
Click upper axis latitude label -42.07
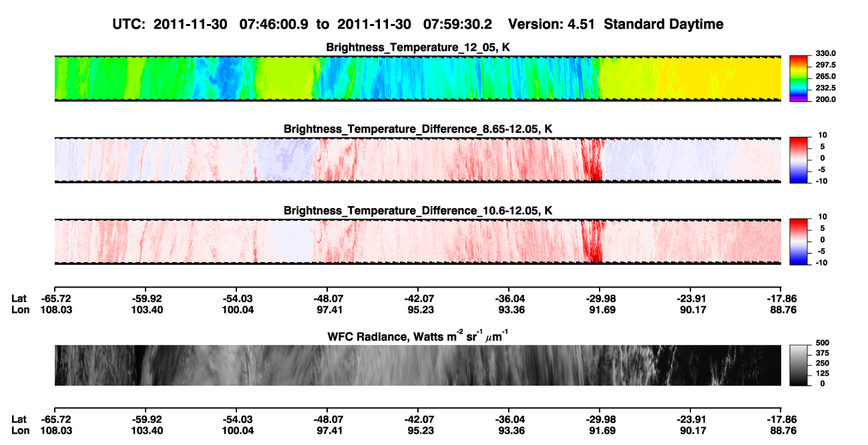coord(418,299)
